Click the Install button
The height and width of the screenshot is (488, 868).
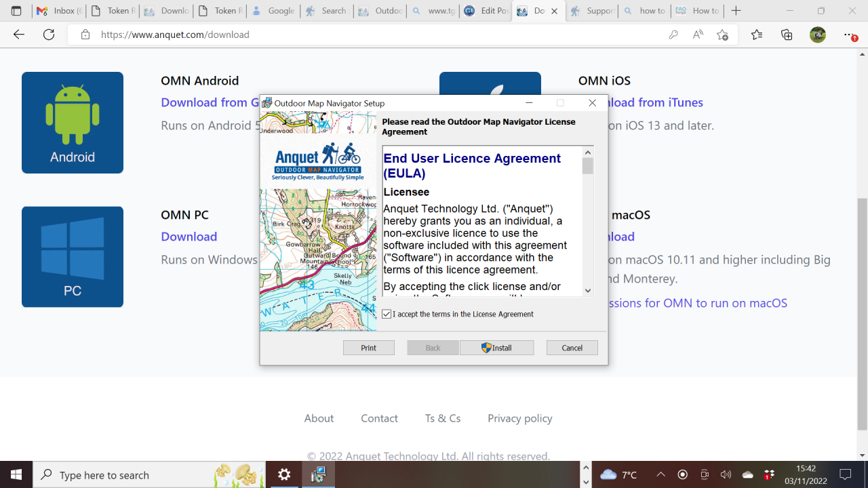496,347
